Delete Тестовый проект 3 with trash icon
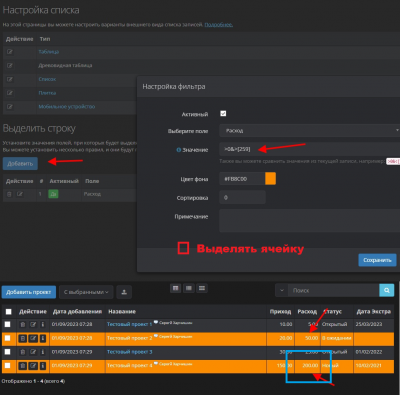Viewport: 400px width, 395px height. click(22, 352)
